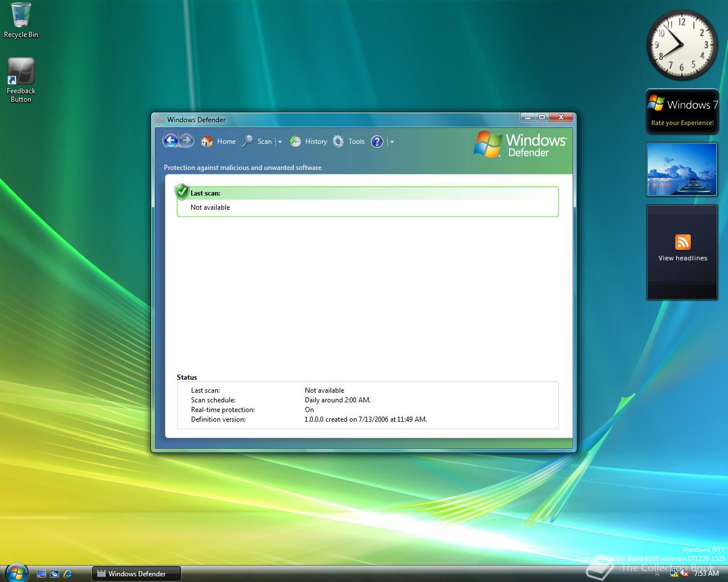The width and height of the screenshot is (728, 582).
Task: Click Switch between windows quick launch icon
Action: click(55, 574)
